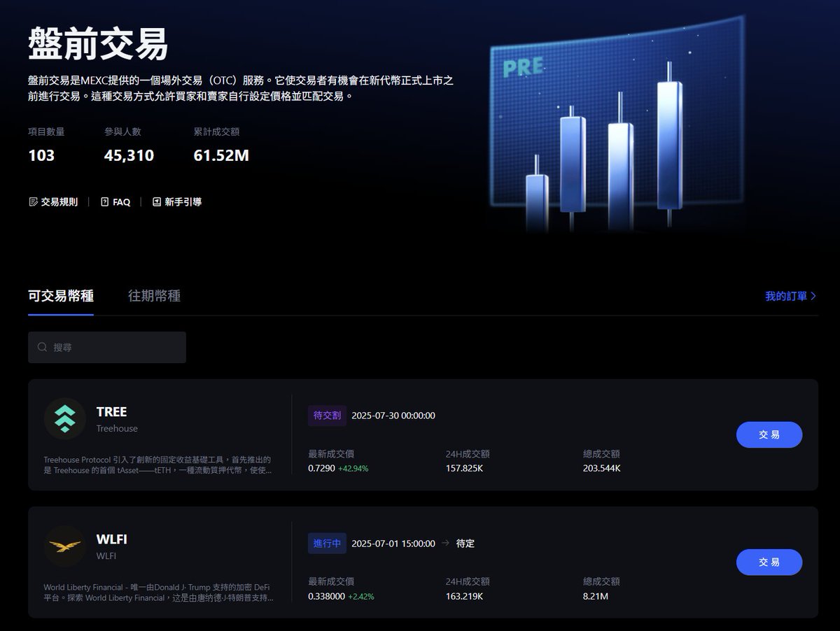
Task: Click the date 2025-07-30 00:00:00
Action: (393, 416)
